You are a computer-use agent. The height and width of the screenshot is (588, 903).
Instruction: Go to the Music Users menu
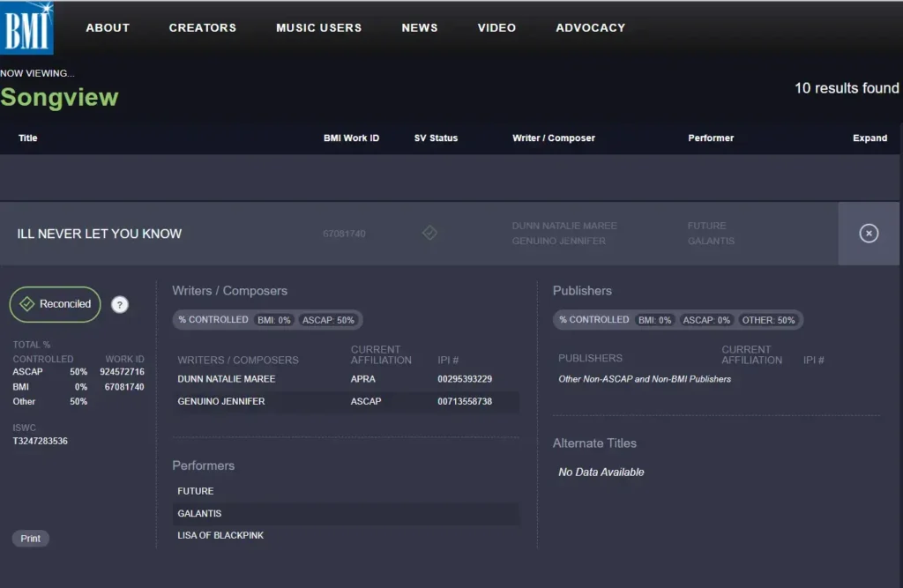(318, 28)
